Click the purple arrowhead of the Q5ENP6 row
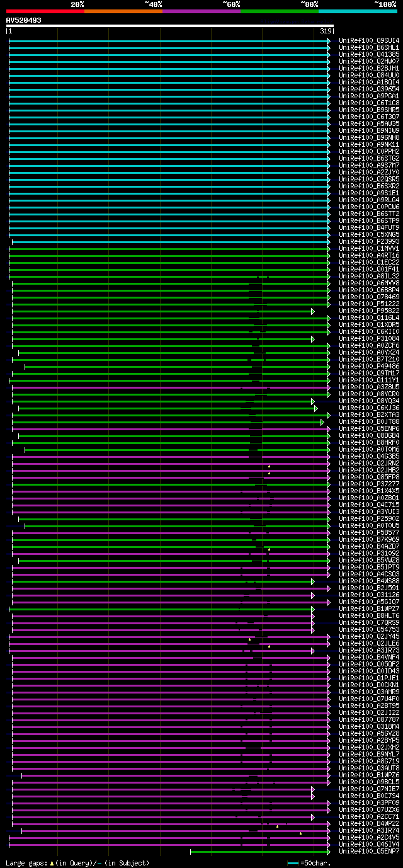Screen dimensions: 403x868 (x=329, y=429)
